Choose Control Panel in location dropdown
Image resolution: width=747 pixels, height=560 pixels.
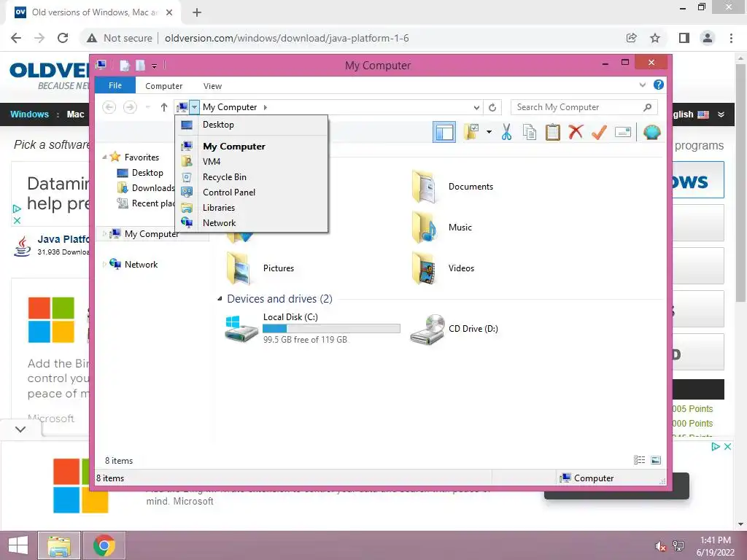tap(252, 192)
